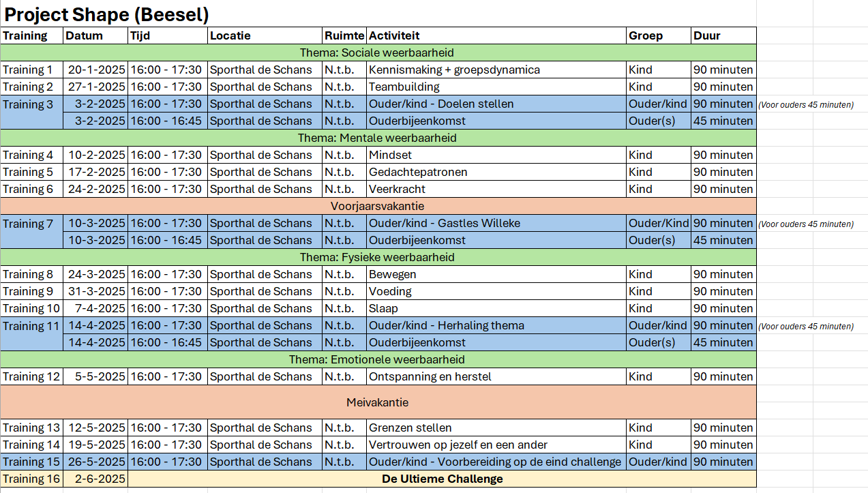
Task: Click the "Groep" header cell
Action: point(659,35)
